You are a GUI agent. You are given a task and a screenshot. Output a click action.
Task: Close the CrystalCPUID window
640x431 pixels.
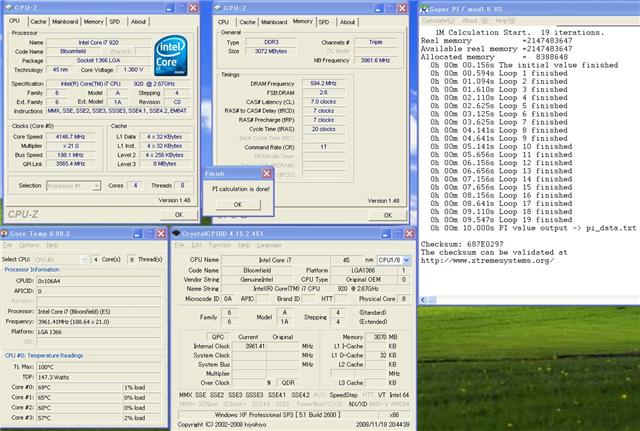point(409,234)
